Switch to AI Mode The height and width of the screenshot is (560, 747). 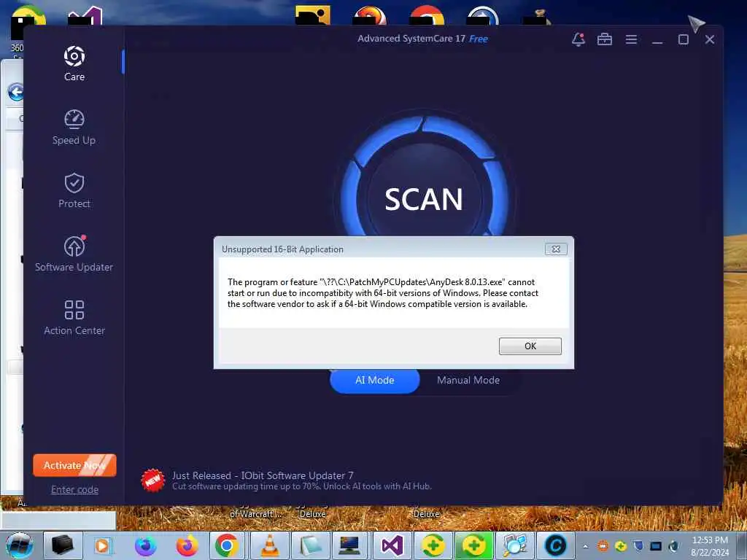point(374,381)
